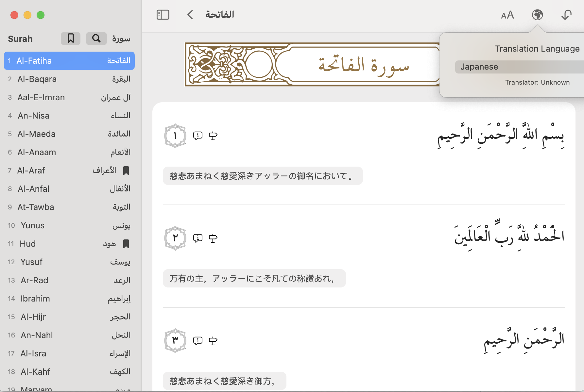Click the U-turn navigation arrow in toolbar

pos(566,15)
